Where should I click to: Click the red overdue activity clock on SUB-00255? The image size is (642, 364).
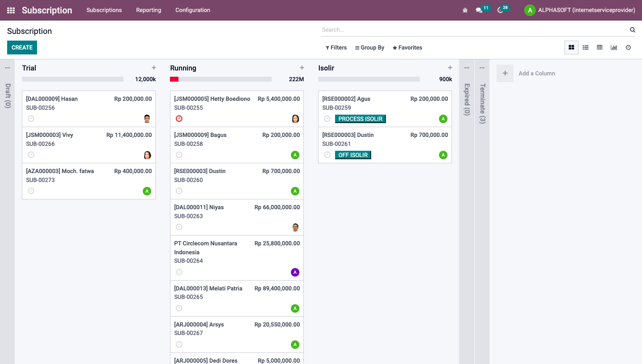179,119
